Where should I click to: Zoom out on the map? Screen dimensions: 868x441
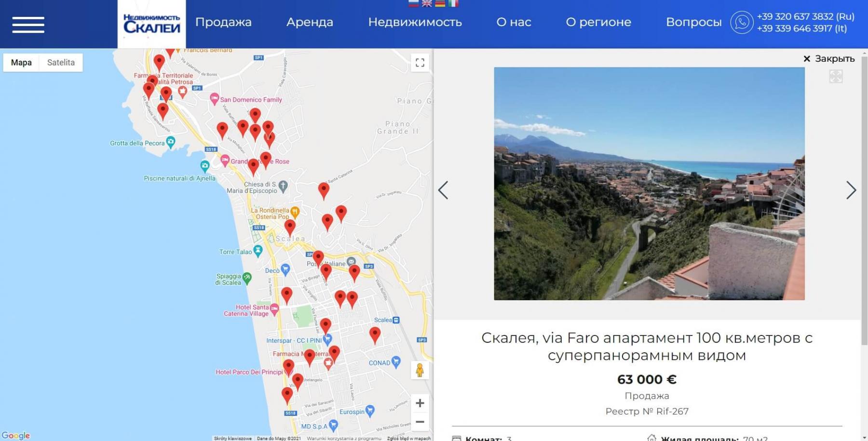tap(420, 422)
